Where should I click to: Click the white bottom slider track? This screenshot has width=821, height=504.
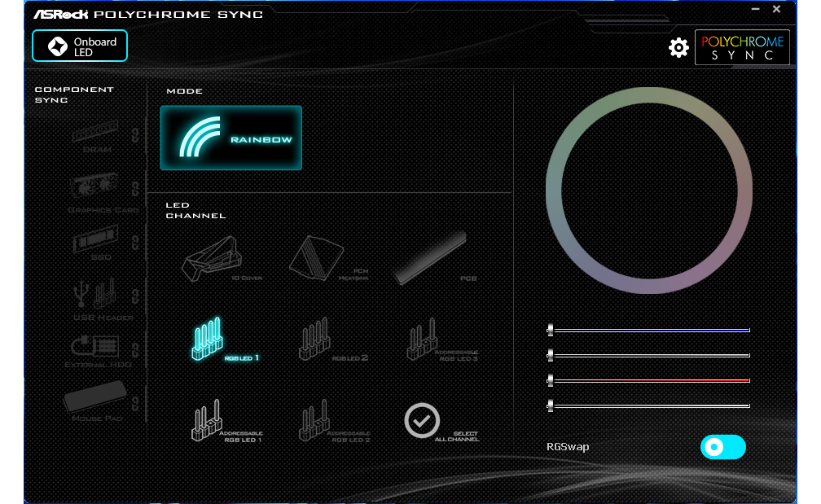tap(649, 405)
